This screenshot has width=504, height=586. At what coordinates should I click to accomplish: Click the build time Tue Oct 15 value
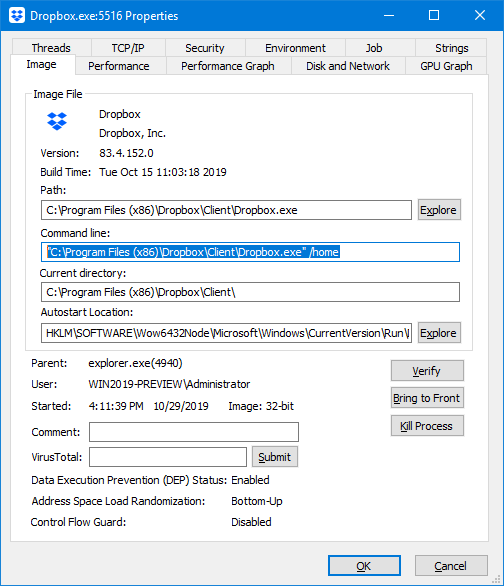(163, 172)
